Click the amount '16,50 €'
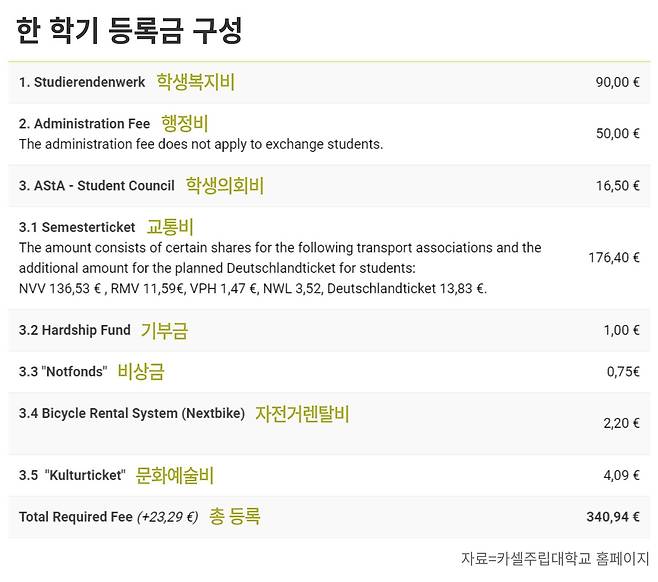Viewport: 658px width, 582px height. (x=618, y=185)
